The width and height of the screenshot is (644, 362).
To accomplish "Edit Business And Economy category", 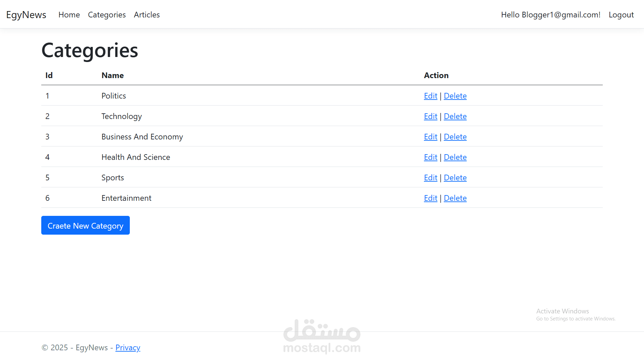I will coord(430,137).
